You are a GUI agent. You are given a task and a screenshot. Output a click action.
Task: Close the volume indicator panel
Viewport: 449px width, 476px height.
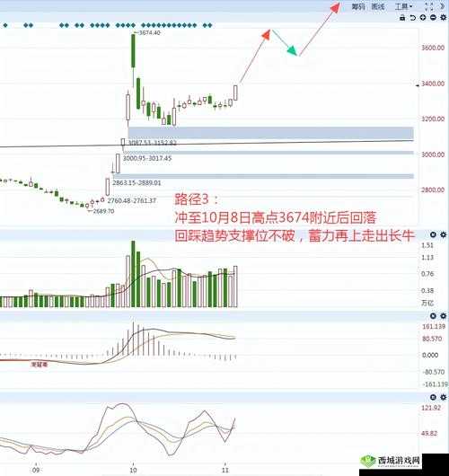(x=433, y=234)
